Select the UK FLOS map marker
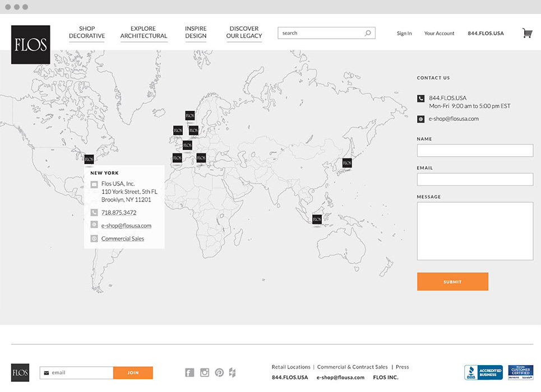The height and width of the screenshot is (392, 541). [178, 130]
